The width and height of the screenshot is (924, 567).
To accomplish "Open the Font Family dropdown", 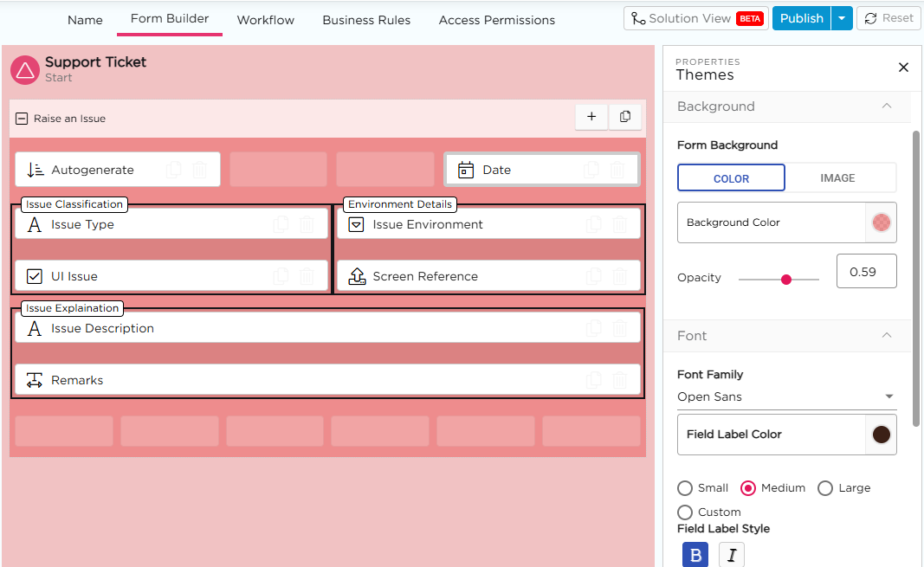I will click(x=786, y=396).
